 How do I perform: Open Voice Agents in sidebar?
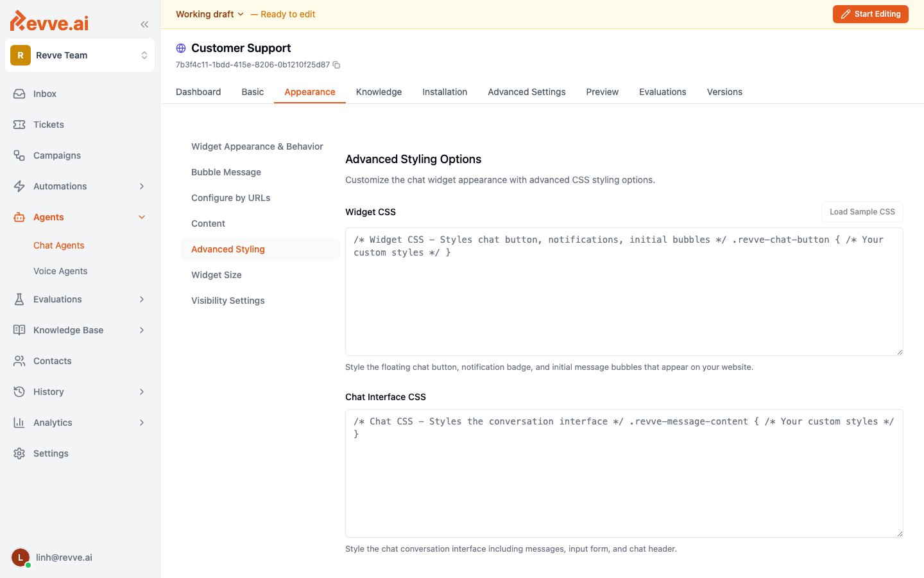click(x=60, y=271)
